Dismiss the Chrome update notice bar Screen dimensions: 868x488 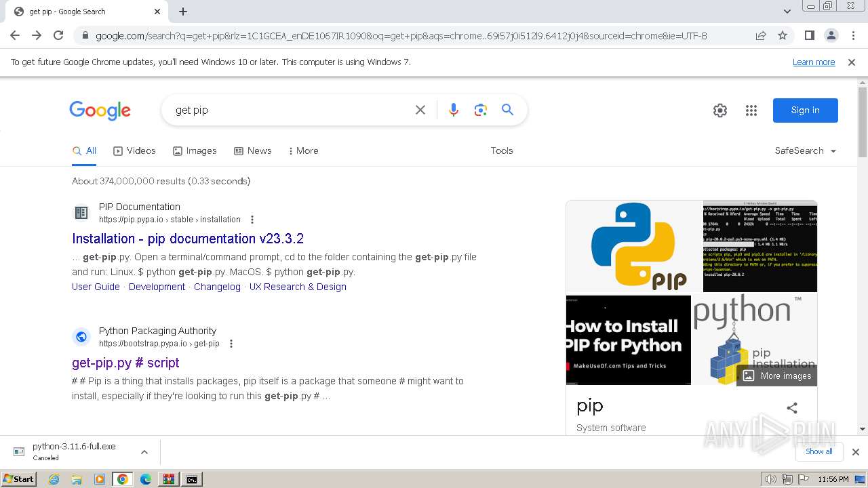(x=852, y=62)
